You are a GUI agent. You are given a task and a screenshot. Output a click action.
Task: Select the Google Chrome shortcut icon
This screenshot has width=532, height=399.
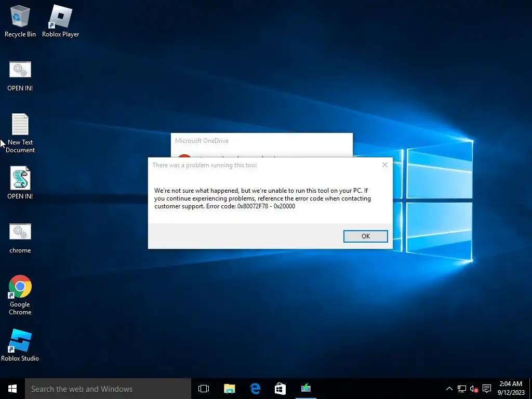click(x=20, y=295)
